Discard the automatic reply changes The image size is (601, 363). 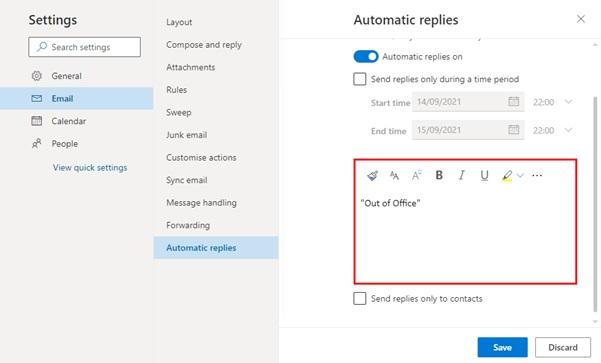coord(563,347)
